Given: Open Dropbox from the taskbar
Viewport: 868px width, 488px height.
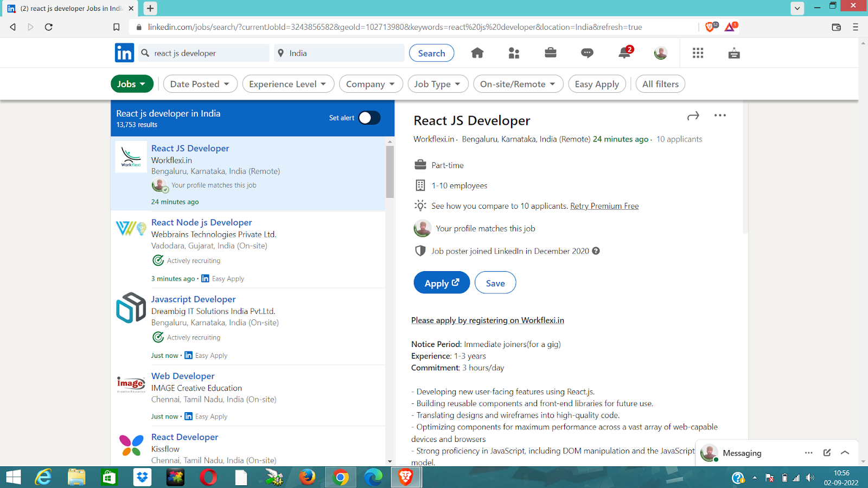Looking at the screenshot, I should (x=142, y=477).
